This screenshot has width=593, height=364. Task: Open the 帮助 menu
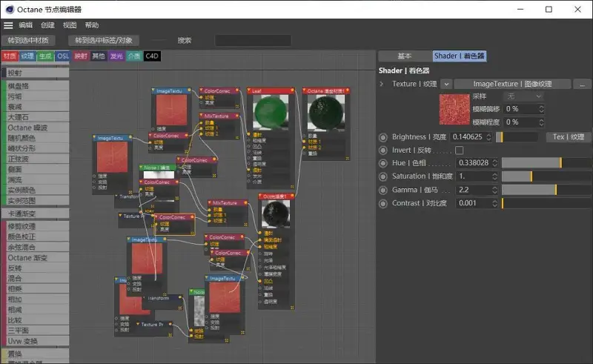click(x=92, y=25)
